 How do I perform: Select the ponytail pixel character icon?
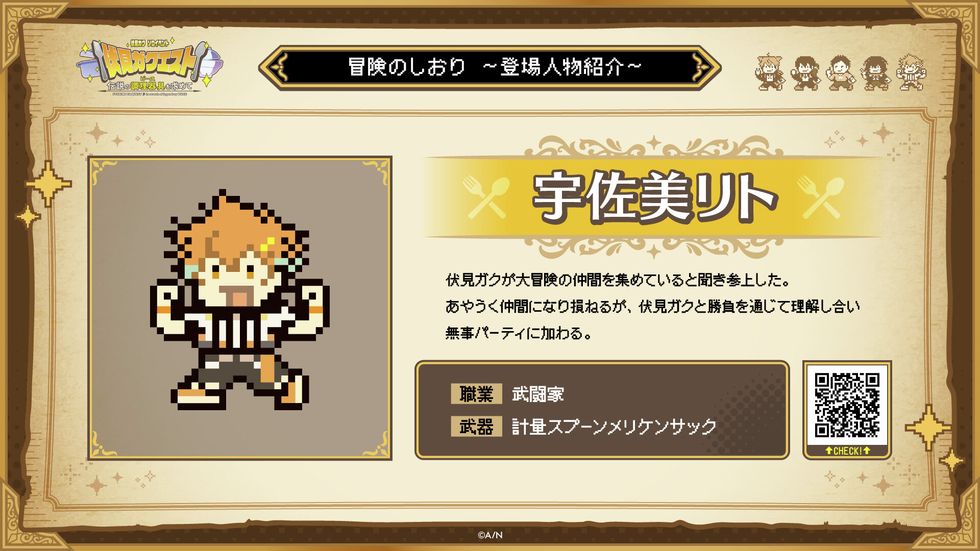tap(805, 73)
